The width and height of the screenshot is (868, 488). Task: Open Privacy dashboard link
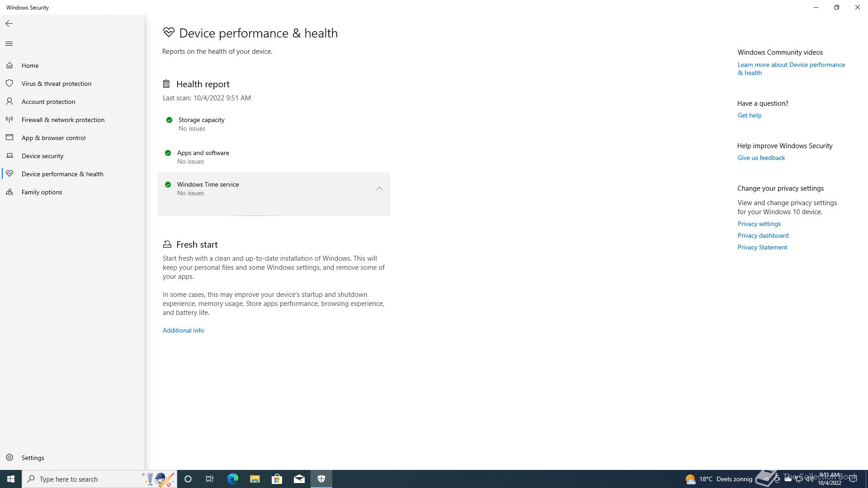point(763,235)
